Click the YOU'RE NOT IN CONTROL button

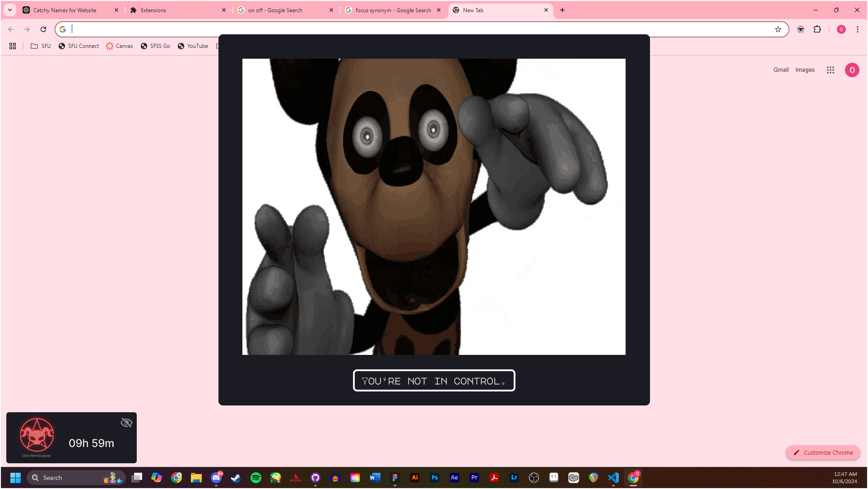click(434, 381)
